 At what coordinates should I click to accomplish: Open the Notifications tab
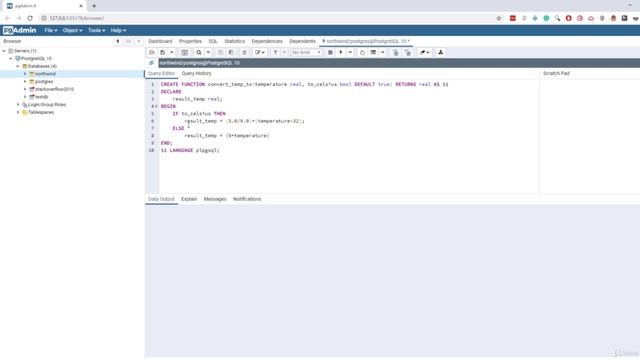tap(247, 199)
